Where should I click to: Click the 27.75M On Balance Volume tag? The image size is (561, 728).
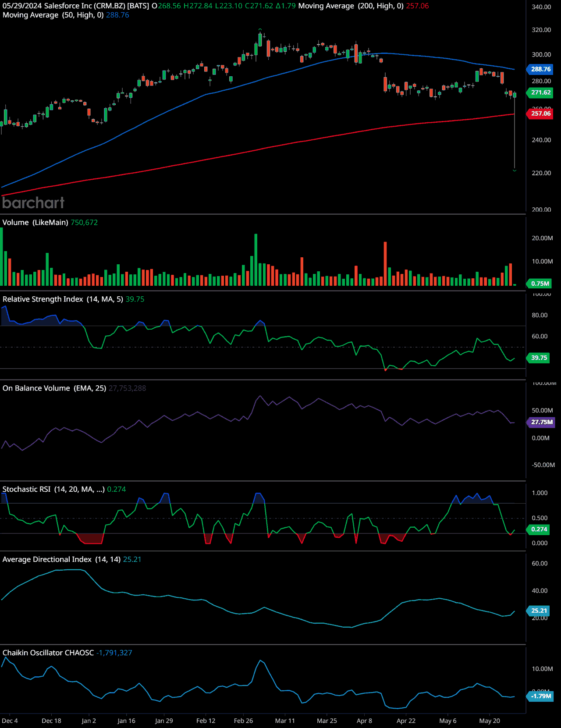point(541,422)
